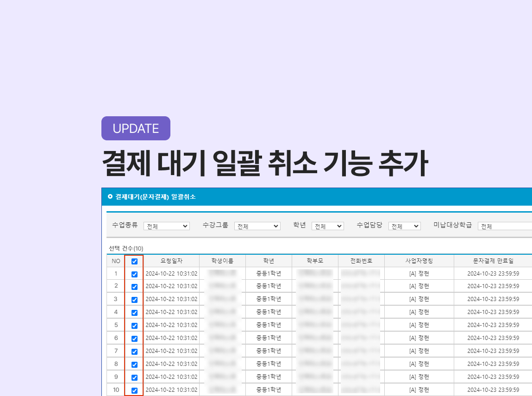532x396 pixels.
Task: Click [A] 정현 in row 7
Action: (x=419, y=351)
